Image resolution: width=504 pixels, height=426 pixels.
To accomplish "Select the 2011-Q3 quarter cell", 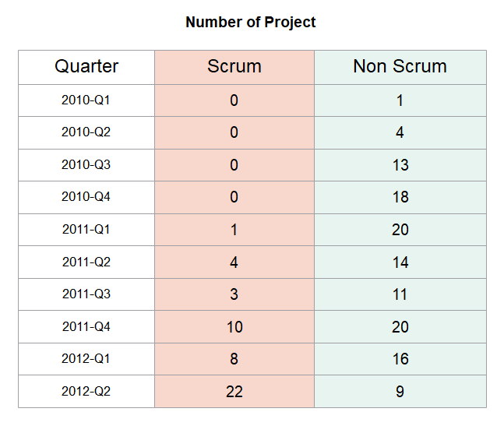I will coord(86,294).
